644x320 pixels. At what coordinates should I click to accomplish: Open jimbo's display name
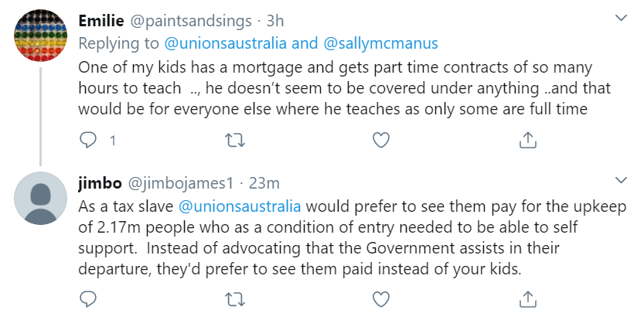click(101, 183)
